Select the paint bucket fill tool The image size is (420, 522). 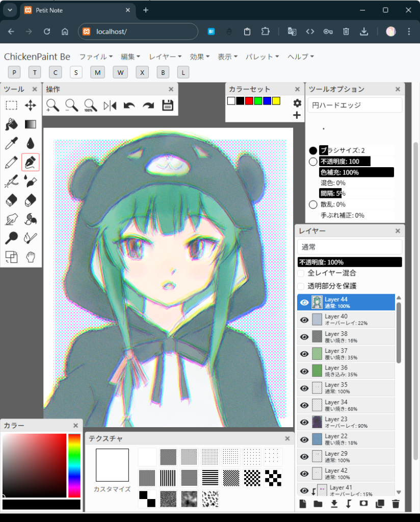pos(11,124)
